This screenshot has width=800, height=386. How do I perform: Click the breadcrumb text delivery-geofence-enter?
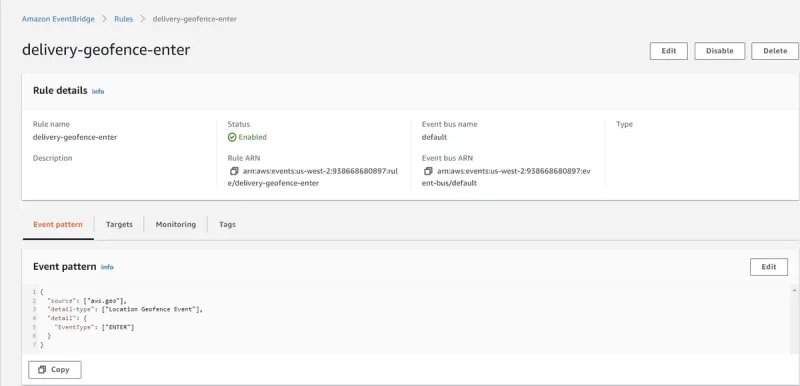tap(194, 19)
